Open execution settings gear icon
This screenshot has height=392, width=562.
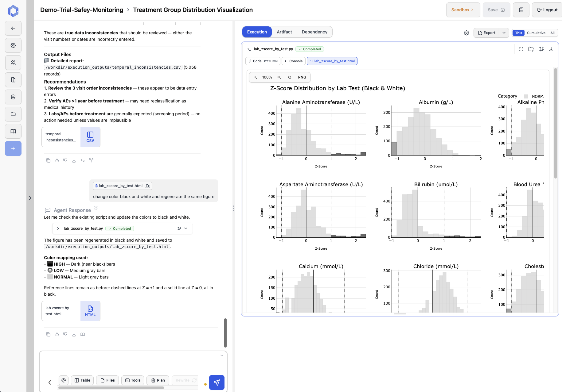pos(466,33)
